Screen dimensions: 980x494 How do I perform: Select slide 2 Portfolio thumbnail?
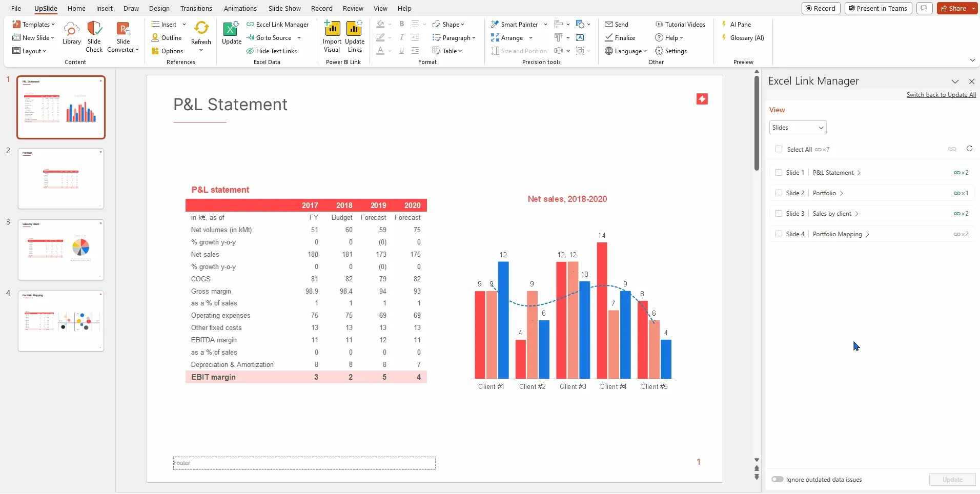[x=61, y=179]
